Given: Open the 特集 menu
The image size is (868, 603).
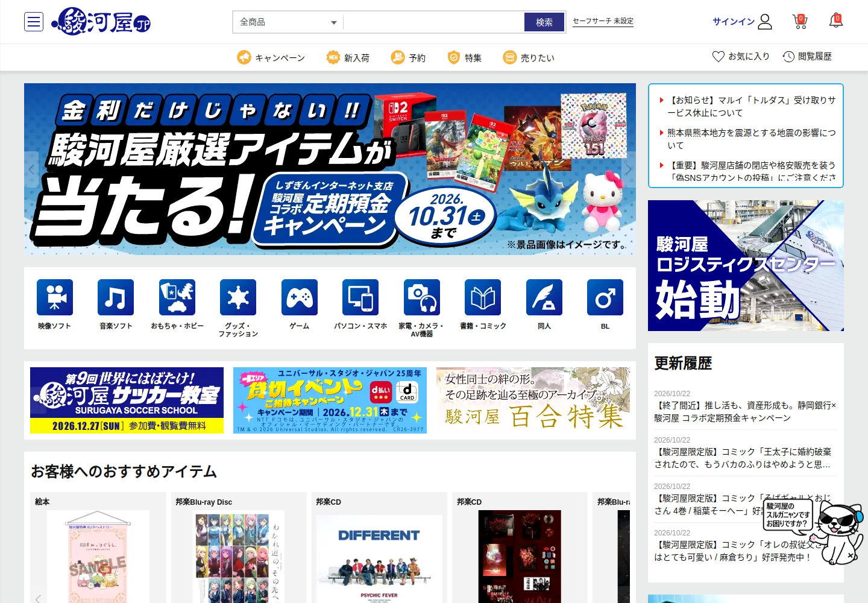Looking at the screenshot, I should [x=464, y=57].
